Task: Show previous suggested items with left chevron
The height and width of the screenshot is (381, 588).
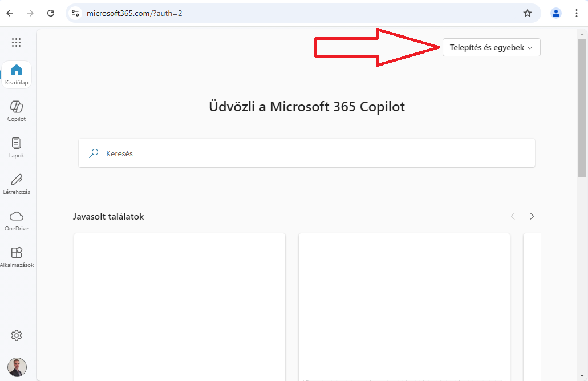Action: (513, 216)
